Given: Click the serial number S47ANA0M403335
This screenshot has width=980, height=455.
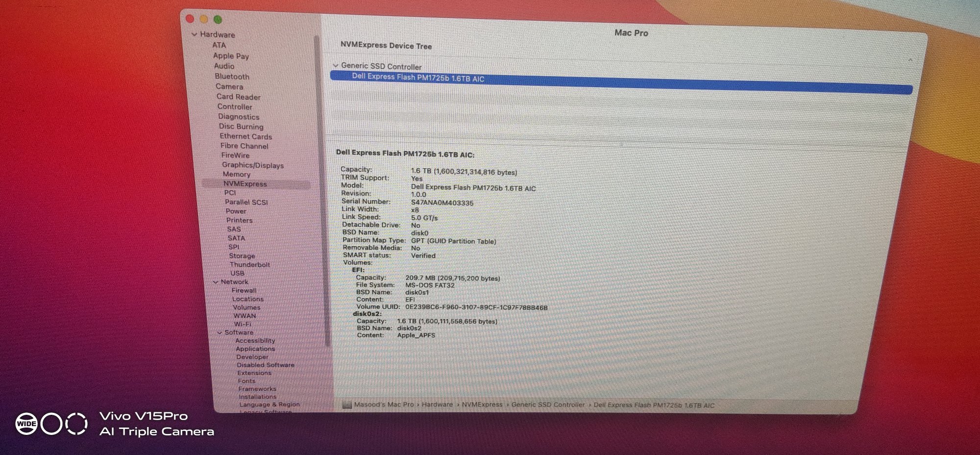Looking at the screenshot, I should [442, 203].
